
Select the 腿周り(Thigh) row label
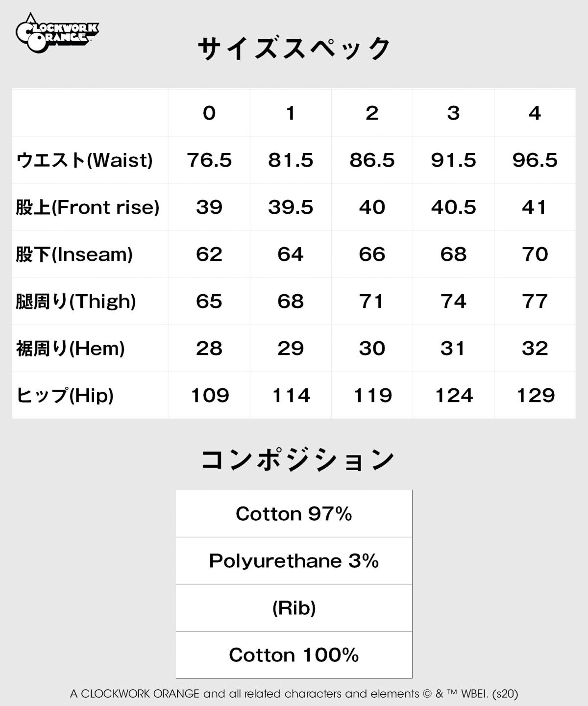[x=76, y=302]
